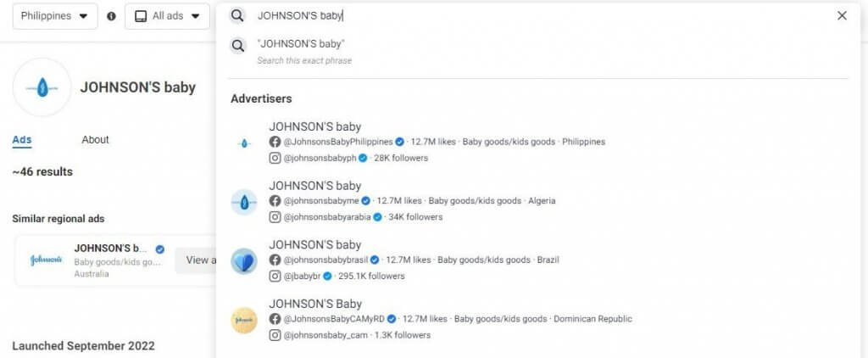Click verified badge on Australia similar ad
This screenshot has width=868, height=358.
tap(160, 249)
